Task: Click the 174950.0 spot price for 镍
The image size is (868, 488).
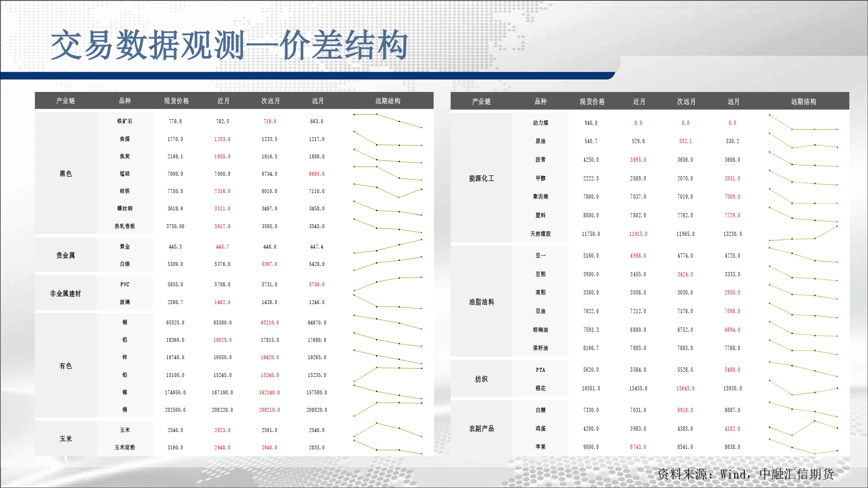Action: tap(175, 393)
